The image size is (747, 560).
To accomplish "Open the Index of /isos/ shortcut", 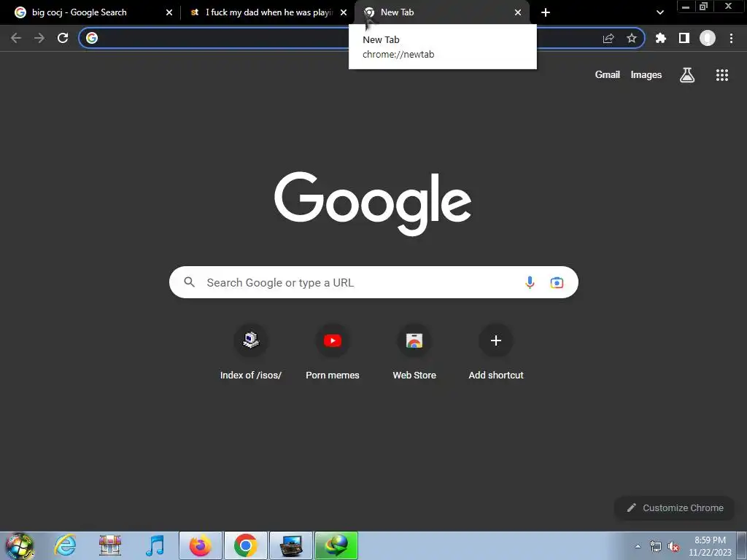I will tap(251, 352).
